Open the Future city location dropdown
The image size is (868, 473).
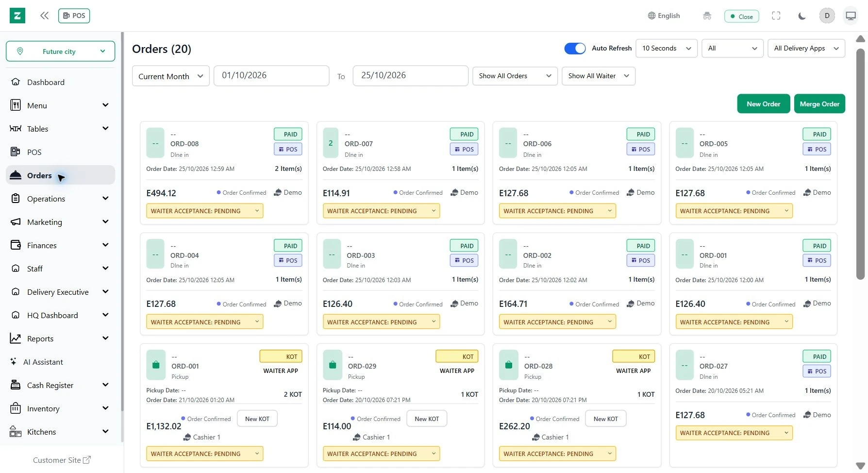coord(61,51)
